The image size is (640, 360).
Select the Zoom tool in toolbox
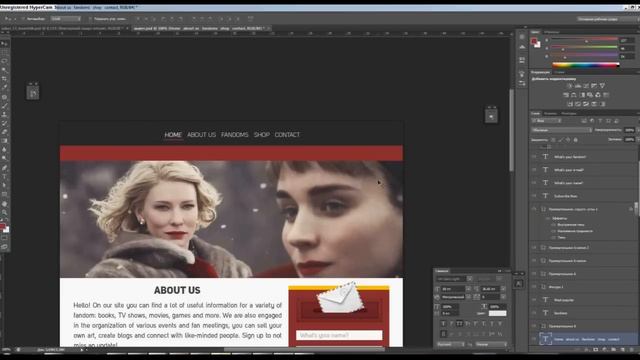pyautogui.click(x=4, y=212)
